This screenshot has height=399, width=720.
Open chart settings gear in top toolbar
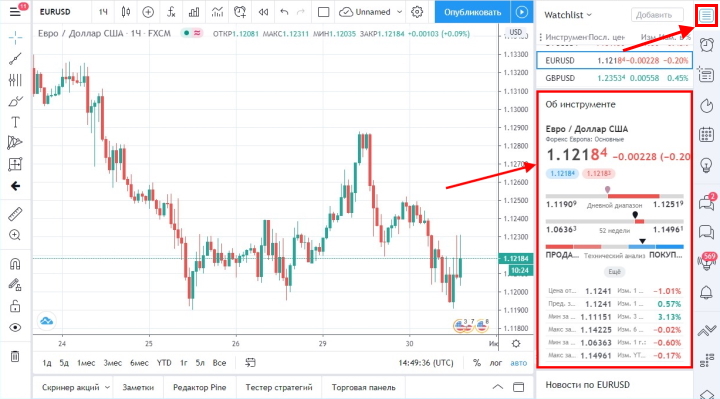point(417,12)
